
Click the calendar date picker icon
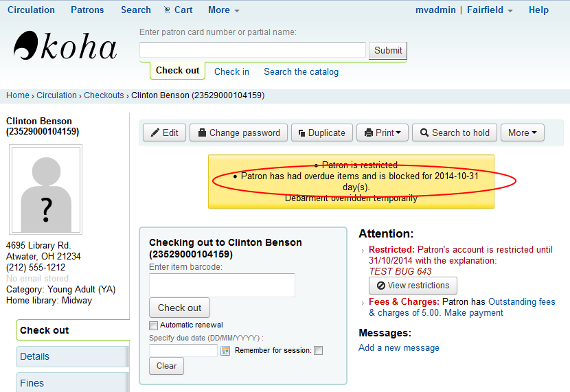pos(225,351)
